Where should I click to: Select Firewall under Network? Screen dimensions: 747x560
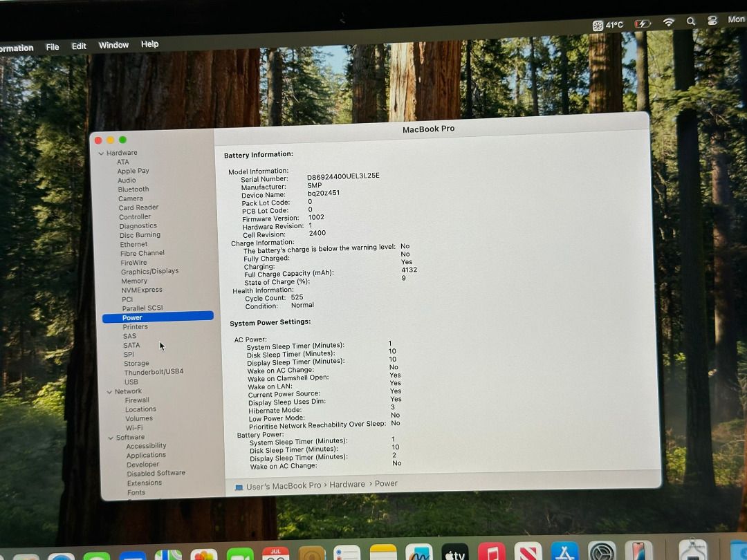click(137, 400)
